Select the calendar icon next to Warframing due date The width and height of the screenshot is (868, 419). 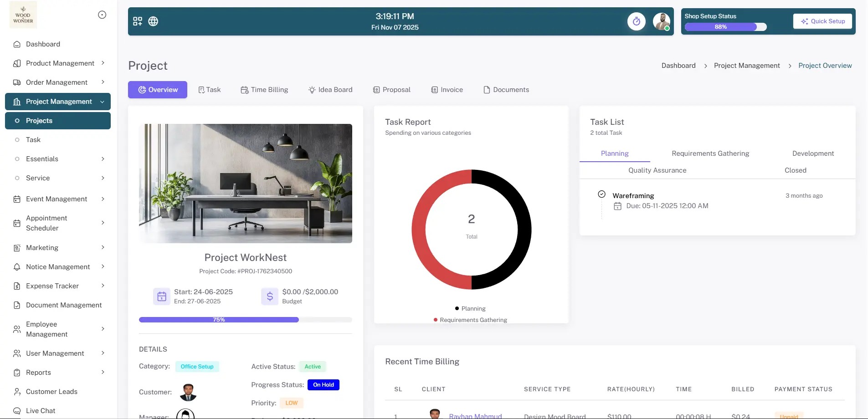click(x=617, y=206)
